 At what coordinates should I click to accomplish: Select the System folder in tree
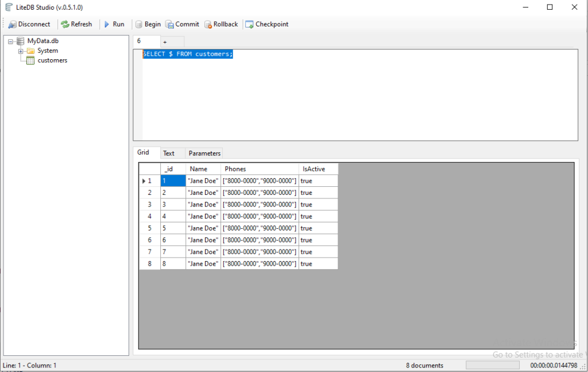pyautogui.click(x=48, y=51)
